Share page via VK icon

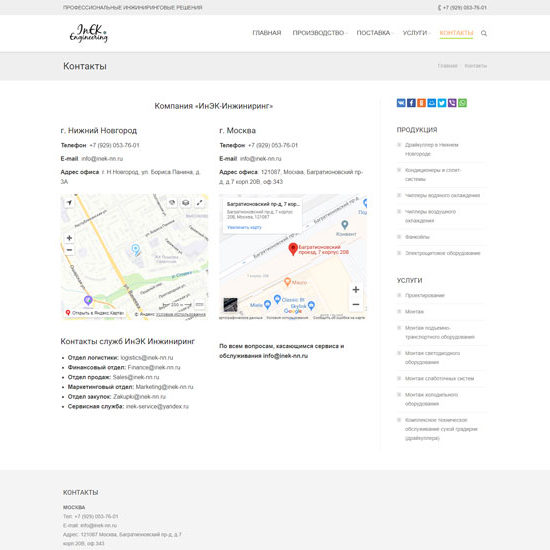pos(401,103)
